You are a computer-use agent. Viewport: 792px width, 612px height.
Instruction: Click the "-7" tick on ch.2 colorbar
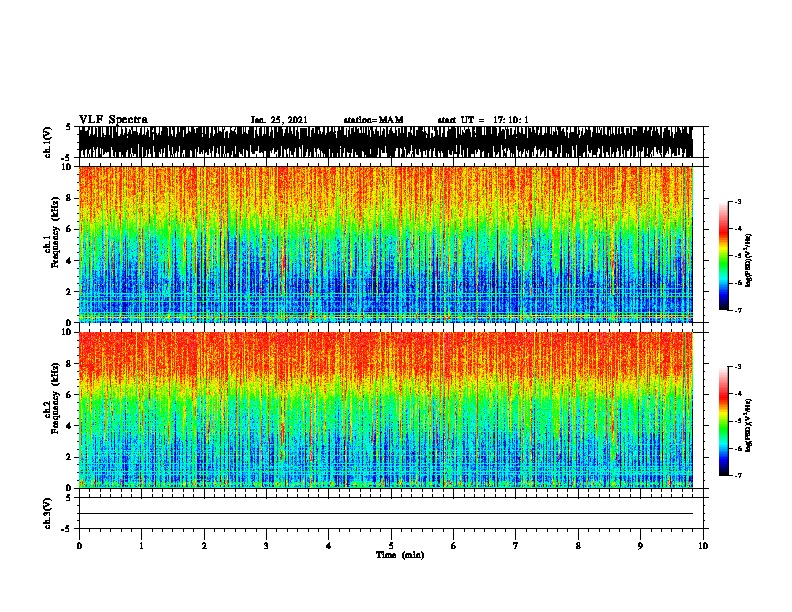pyautogui.click(x=737, y=476)
